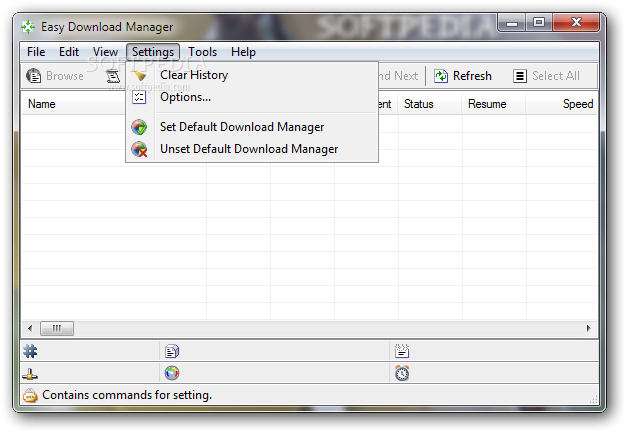Click the alarm clock icon in info panel

402,373
